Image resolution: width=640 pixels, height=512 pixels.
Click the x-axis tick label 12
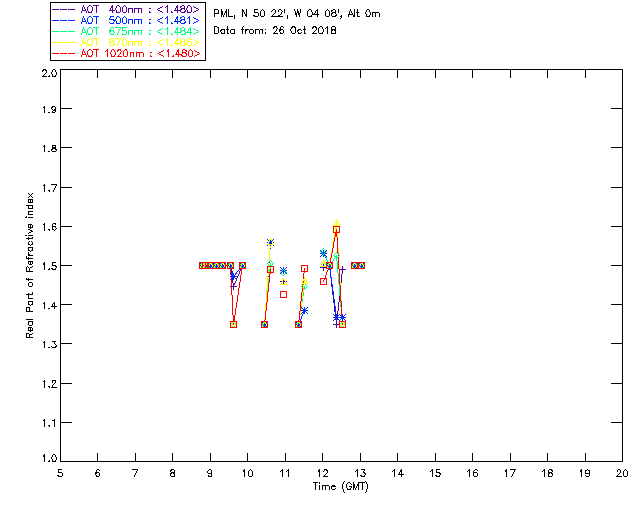[322, 473]
